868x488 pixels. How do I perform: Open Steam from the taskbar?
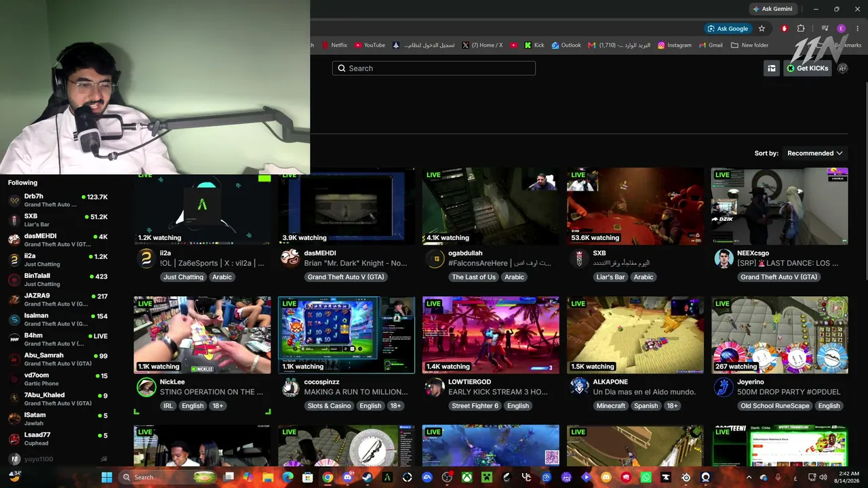point(368,477)
